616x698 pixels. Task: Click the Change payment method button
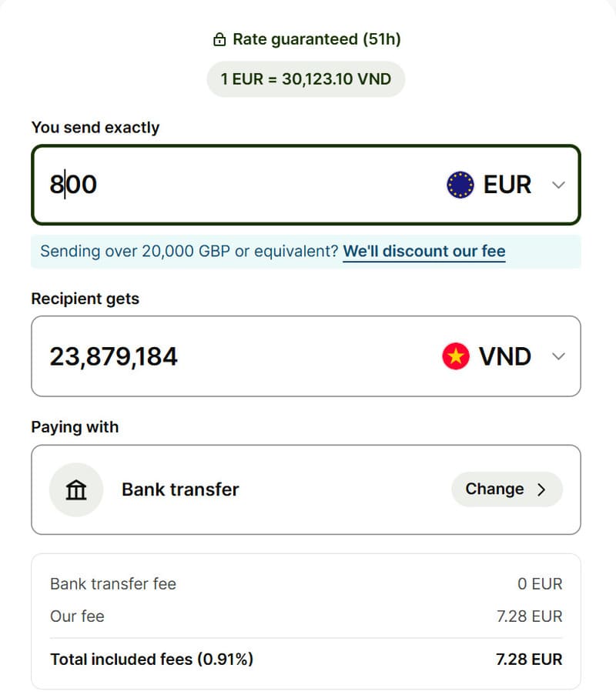click(x=506, y=489)
